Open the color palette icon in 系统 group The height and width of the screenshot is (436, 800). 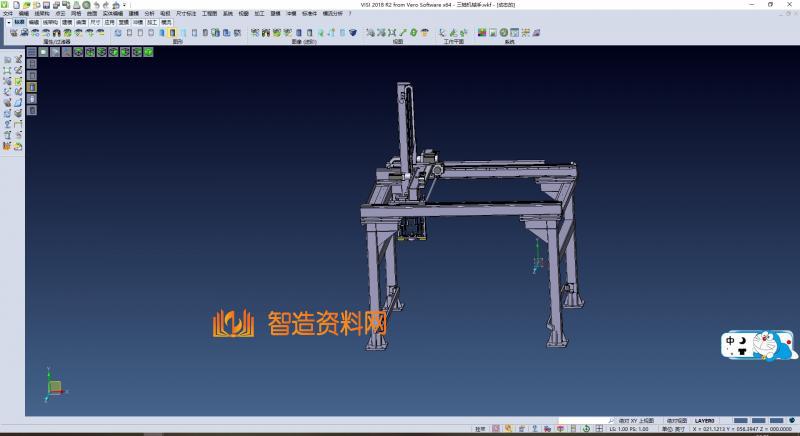point(482,33)
